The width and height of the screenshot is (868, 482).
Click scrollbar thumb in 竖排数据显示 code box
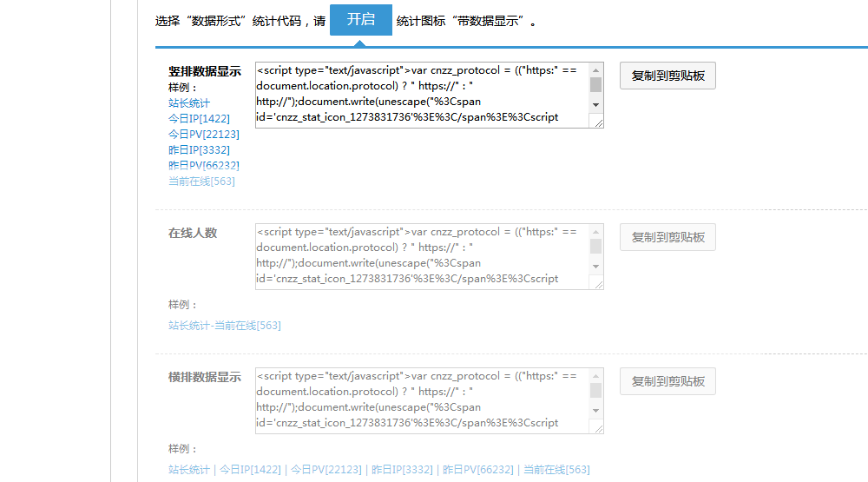coord(595,84)
